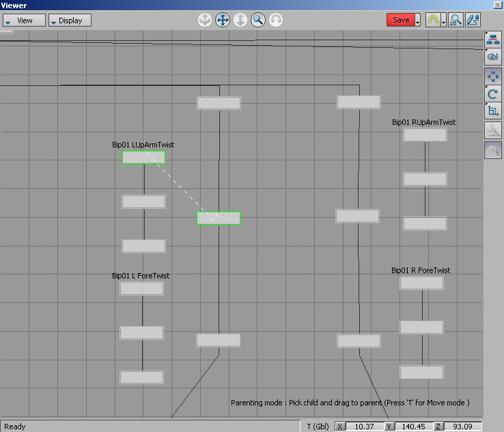The height and width of the screenshot is (432, 504).
Task: Activate the scale tool
Action: point(493,111)
